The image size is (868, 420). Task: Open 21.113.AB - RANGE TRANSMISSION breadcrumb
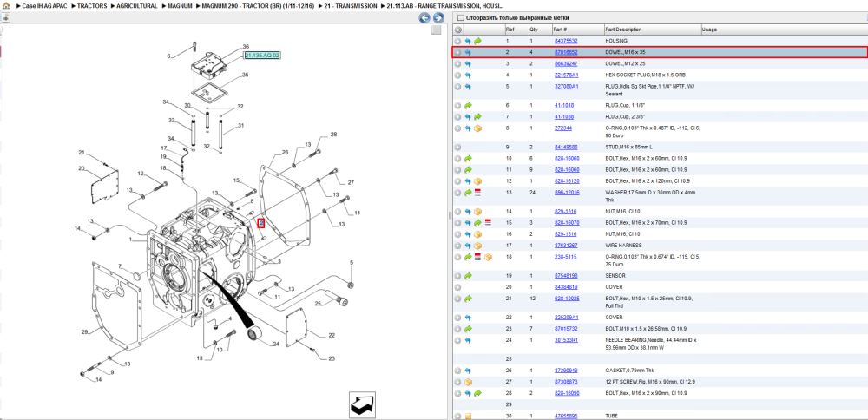pyautogui.click(x=445, y=5)
